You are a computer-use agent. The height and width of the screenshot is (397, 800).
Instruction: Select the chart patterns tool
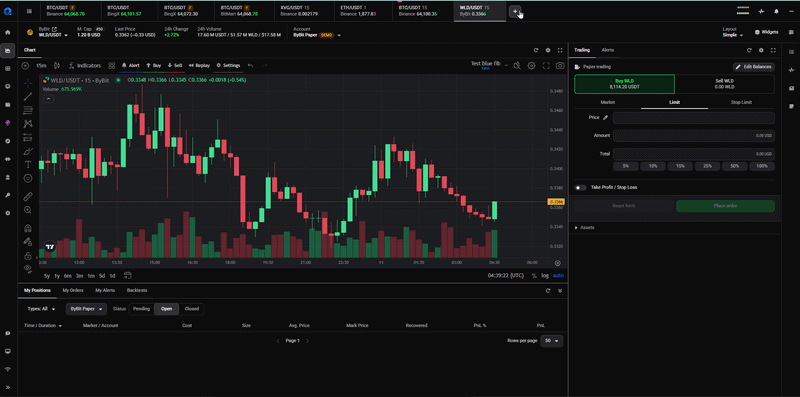(28, 123)
